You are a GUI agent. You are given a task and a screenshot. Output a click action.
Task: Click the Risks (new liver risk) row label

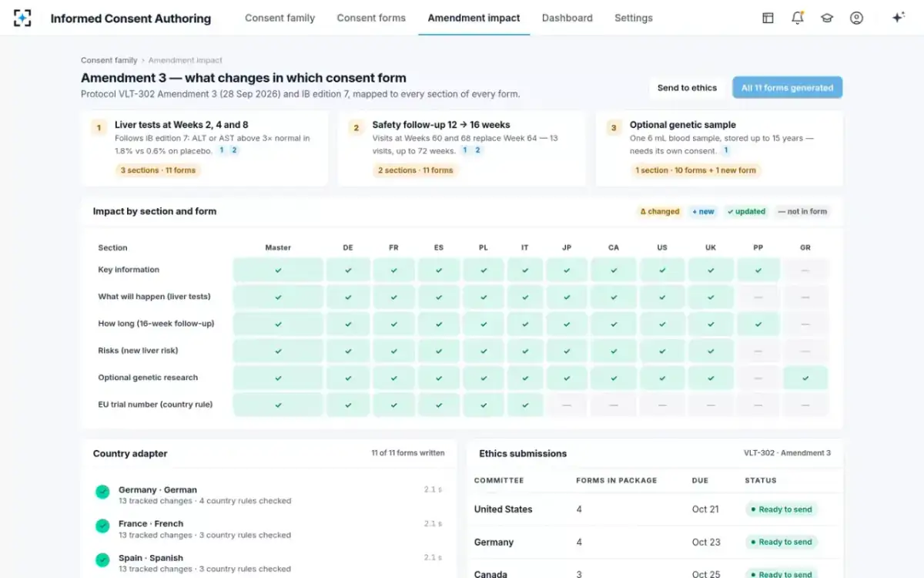(x=138, y=351)
